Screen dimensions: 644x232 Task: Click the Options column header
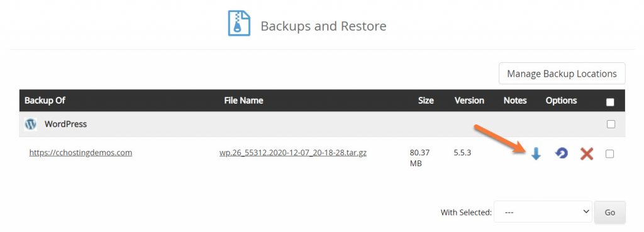561,101
